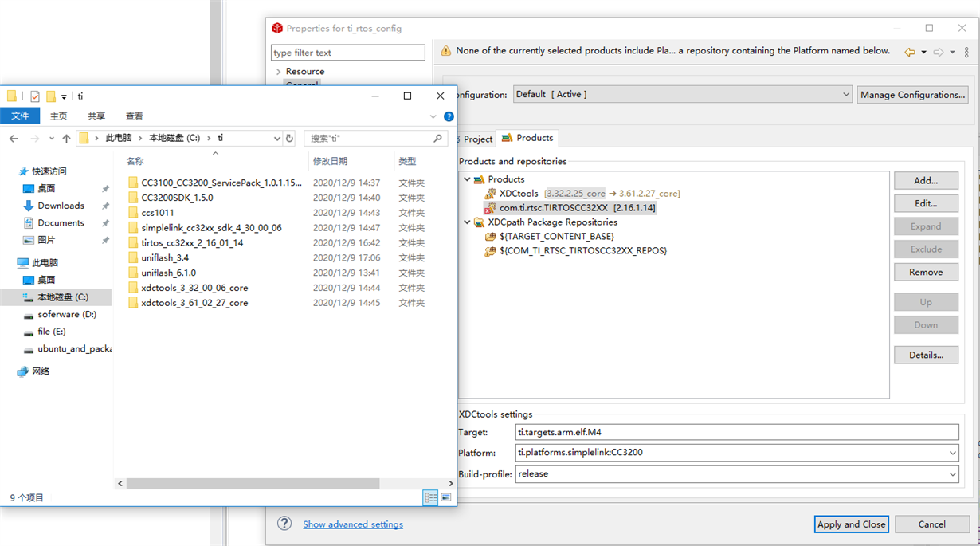Collapse the Products tree node
Image resolution: width=980 pixels, height=546 pixels.
[467, 179]
